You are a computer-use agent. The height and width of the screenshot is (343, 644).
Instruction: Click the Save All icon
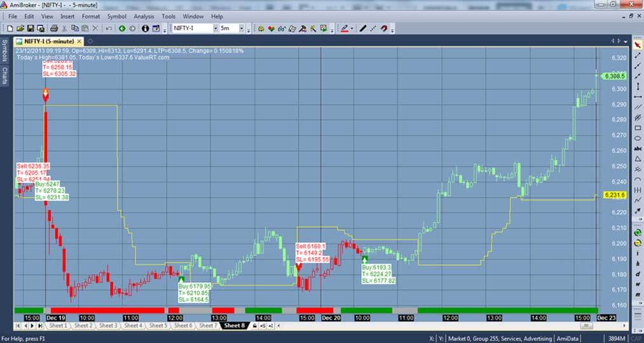(41, 29)
